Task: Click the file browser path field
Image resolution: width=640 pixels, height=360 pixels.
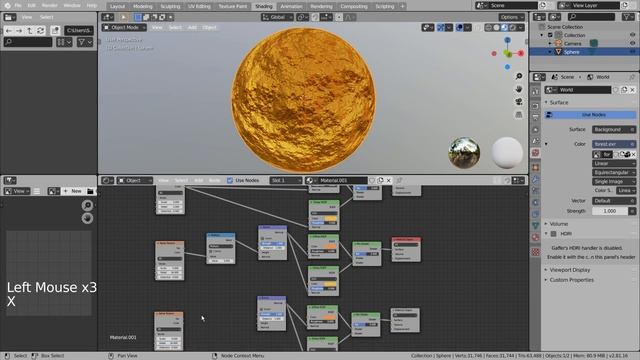Action: [x=79, y=31]
